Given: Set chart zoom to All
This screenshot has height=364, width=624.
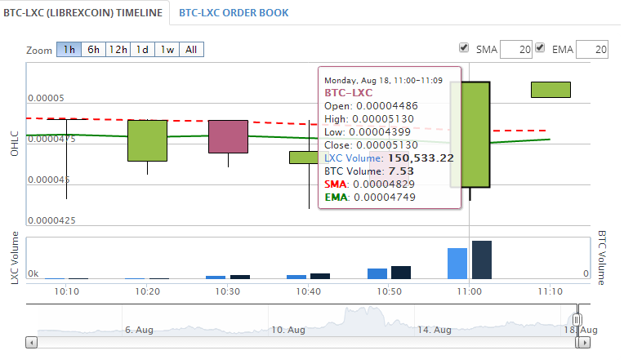Looking at the screenshot, I should [191, 50].
